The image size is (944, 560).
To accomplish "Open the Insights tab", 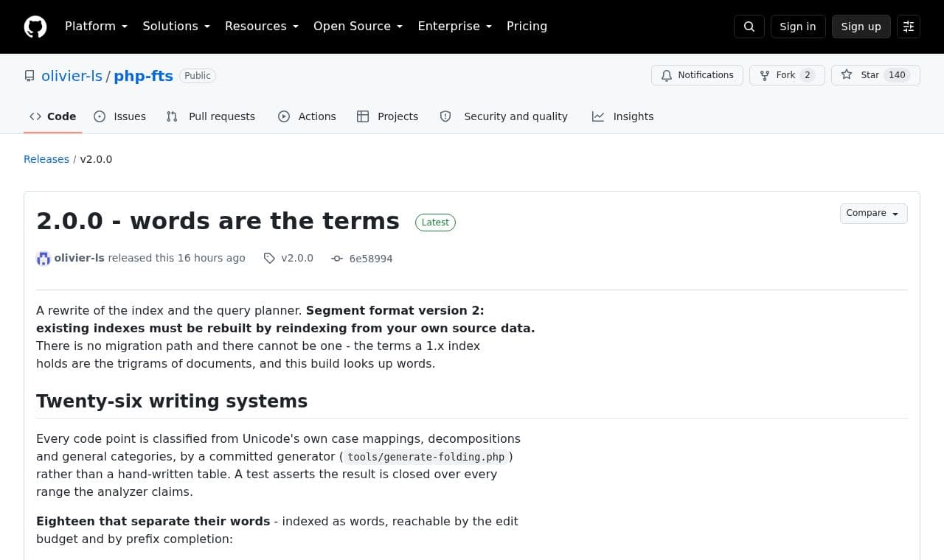I will point(622,116).
